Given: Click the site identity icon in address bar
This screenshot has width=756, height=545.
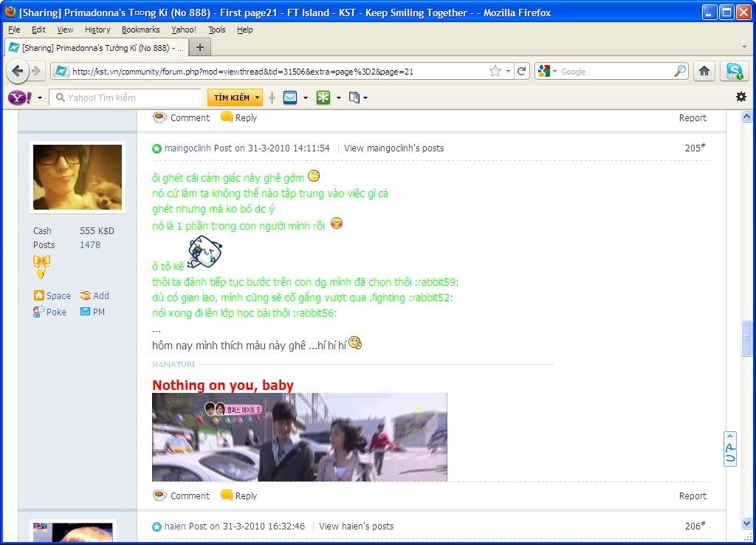Looking at the screenshot, I should 61,72.
